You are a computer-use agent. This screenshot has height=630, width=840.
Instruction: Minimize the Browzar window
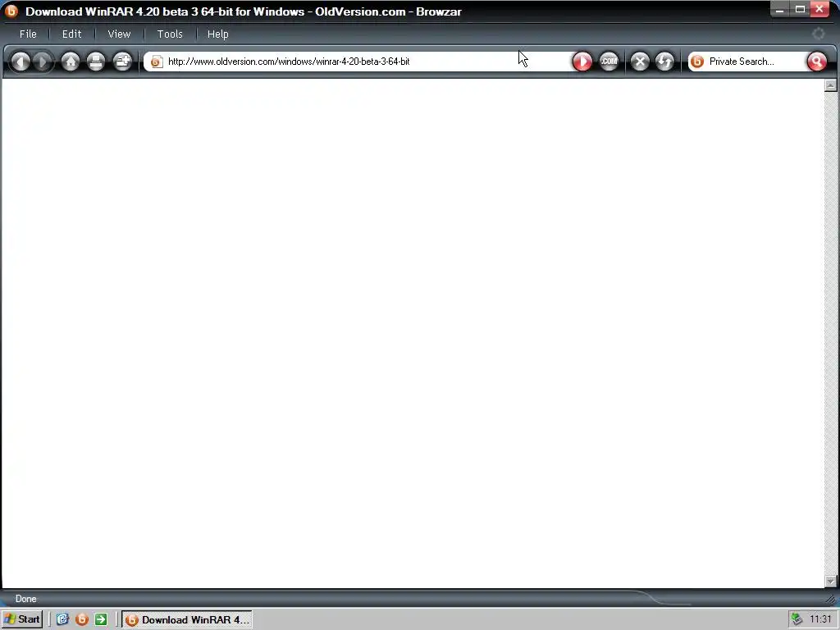(x=779, y=9)
